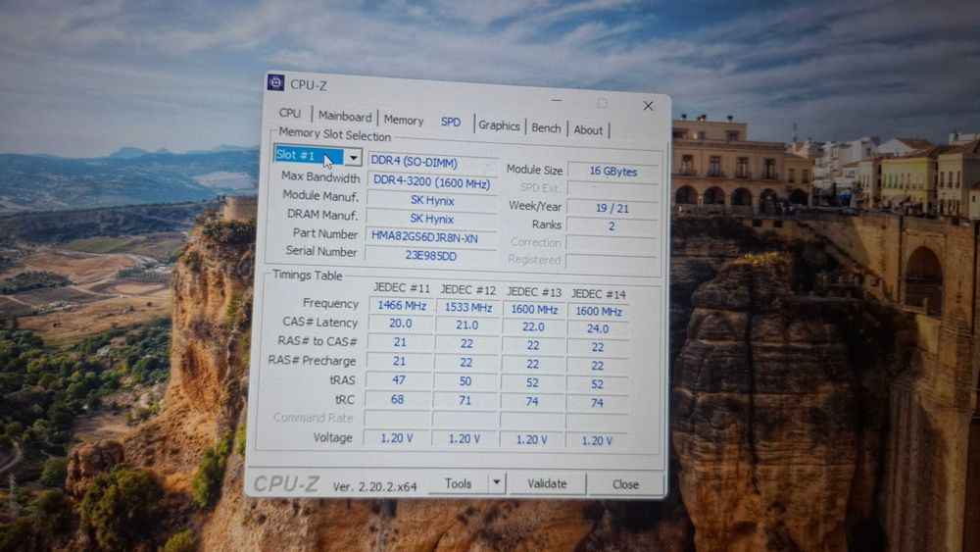Click the 1533 MHz frequency cell
Image resolution: width=980 pixels, height=552 pixels.
(468, 308)
